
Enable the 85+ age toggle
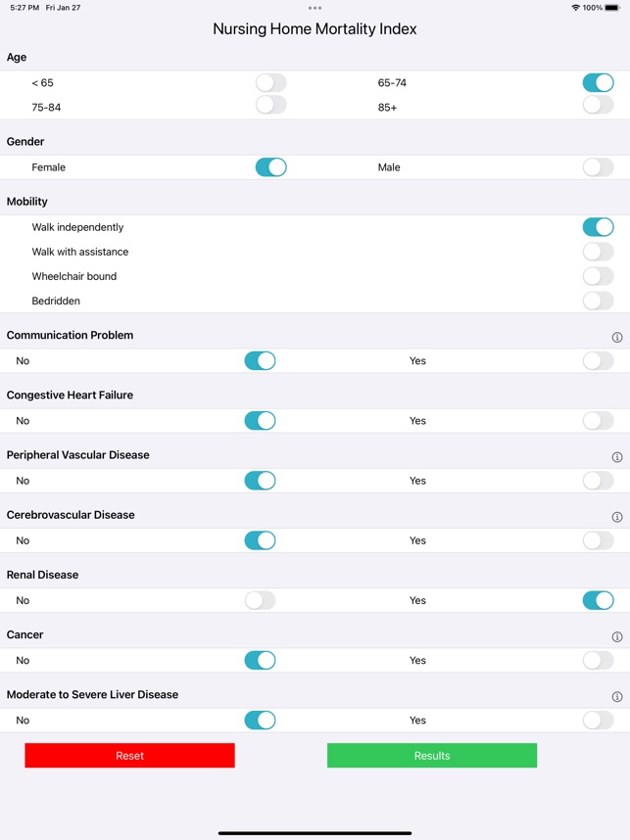(x=598, y=104)
